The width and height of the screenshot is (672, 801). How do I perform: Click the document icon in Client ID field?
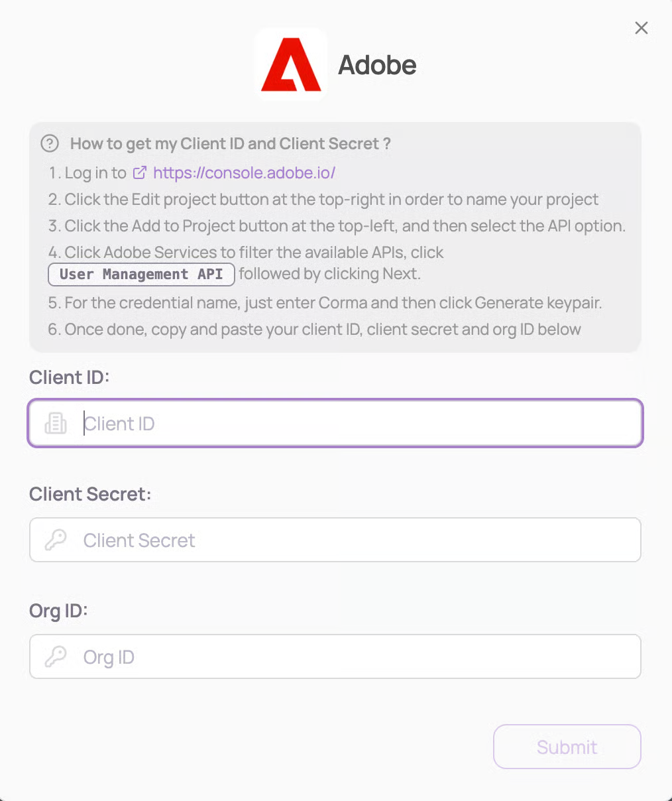(56, 423)
